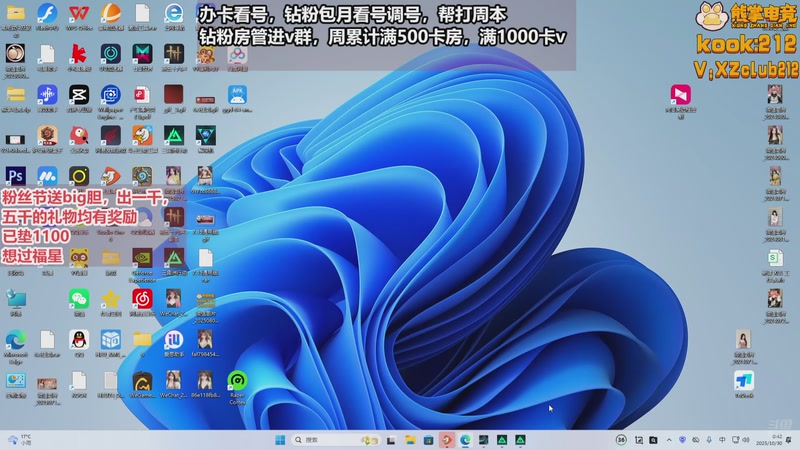The width and height of the screenshot is (800, 450).
Task: Select the APK Android file icon
Action: (x=237, y=95)
